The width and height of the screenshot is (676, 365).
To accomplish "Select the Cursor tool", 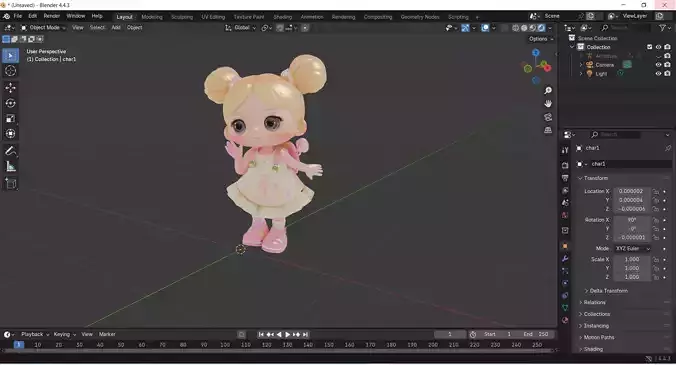I will tap(10, 71).
